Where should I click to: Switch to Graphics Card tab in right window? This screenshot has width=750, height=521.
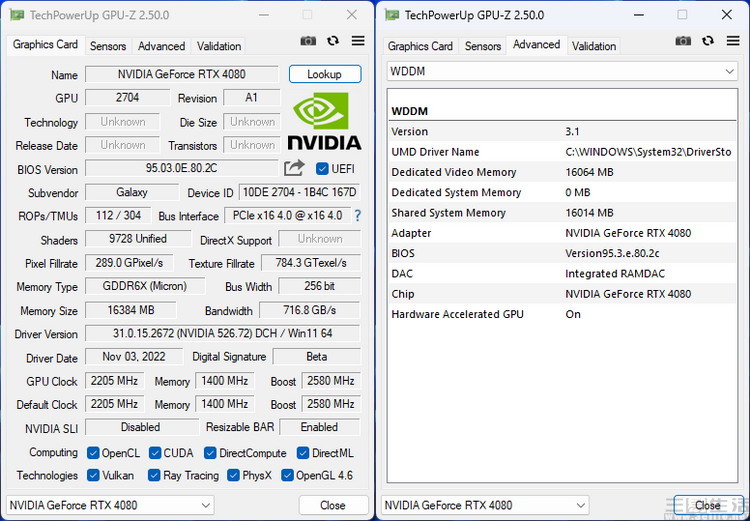420,46
